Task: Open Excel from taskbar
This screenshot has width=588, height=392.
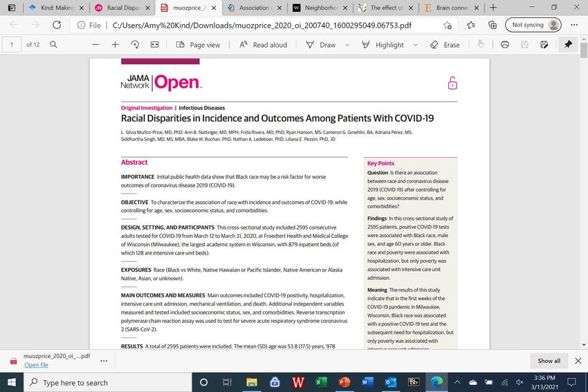Action: [x=321, y=382]
